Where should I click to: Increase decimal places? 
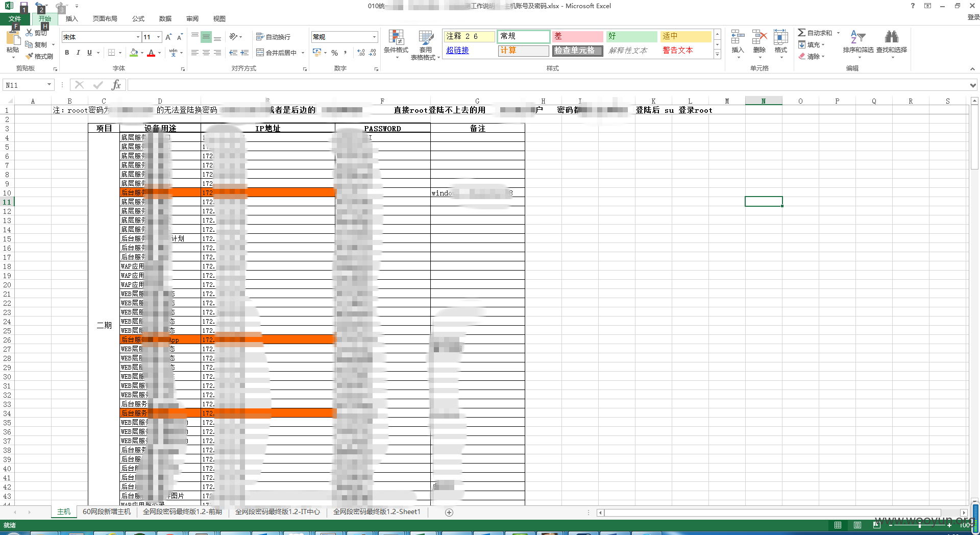point(361,53)
